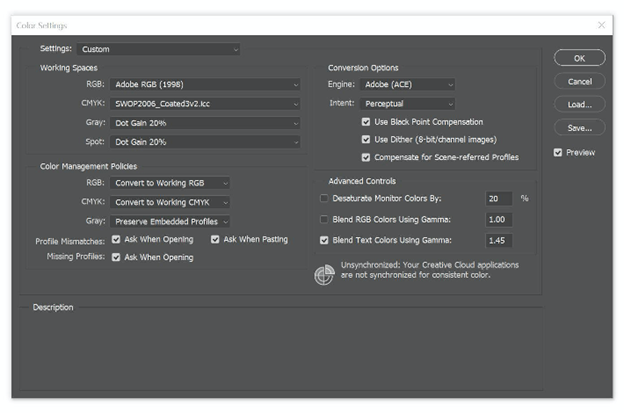This screenshot has height=413, width=624.
Task: Click the desaturate percentage field showing 20
Action: [x=499, y=199]
